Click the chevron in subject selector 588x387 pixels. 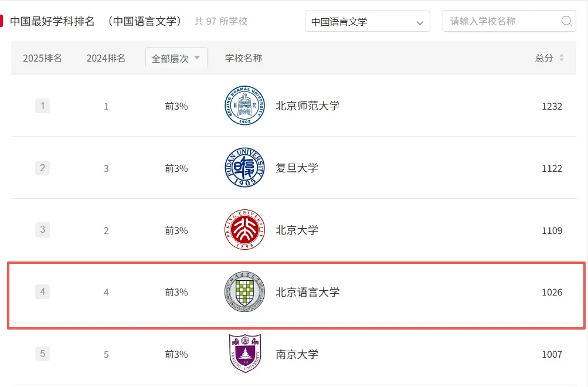click(x=420, y=22)
